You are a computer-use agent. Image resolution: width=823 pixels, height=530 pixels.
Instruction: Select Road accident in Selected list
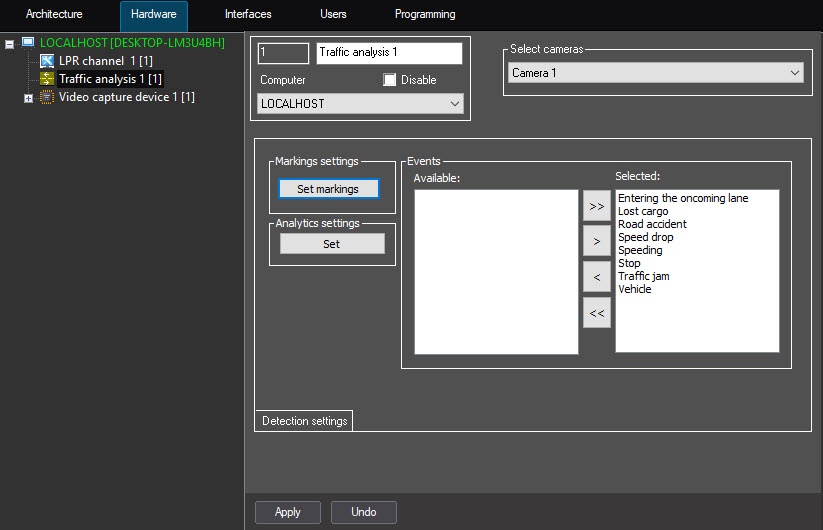pos(652,224)
